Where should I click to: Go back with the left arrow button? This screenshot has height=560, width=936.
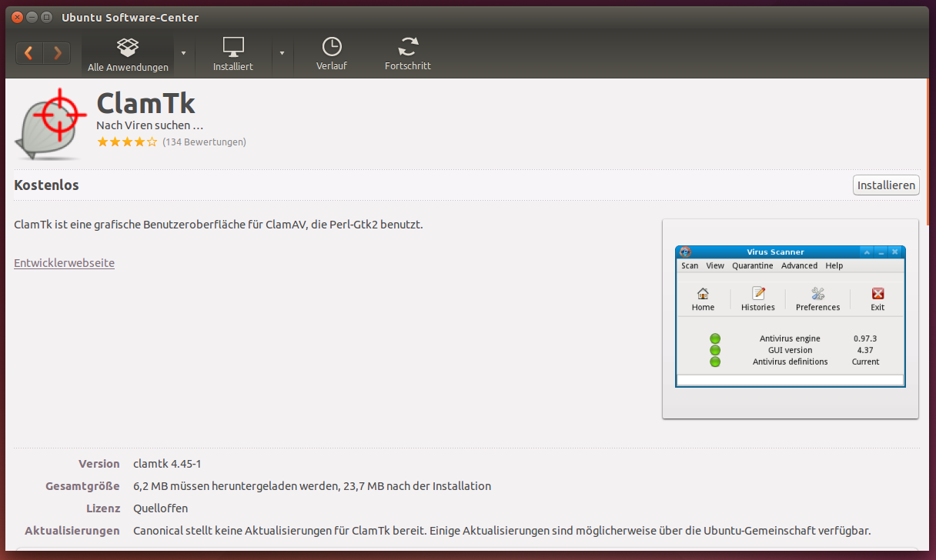(29, 53)
